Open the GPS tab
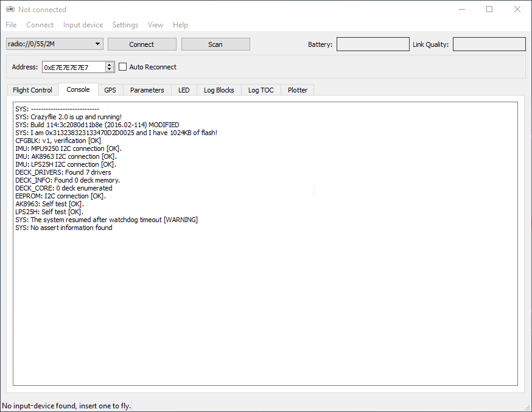 pos(110,90)
